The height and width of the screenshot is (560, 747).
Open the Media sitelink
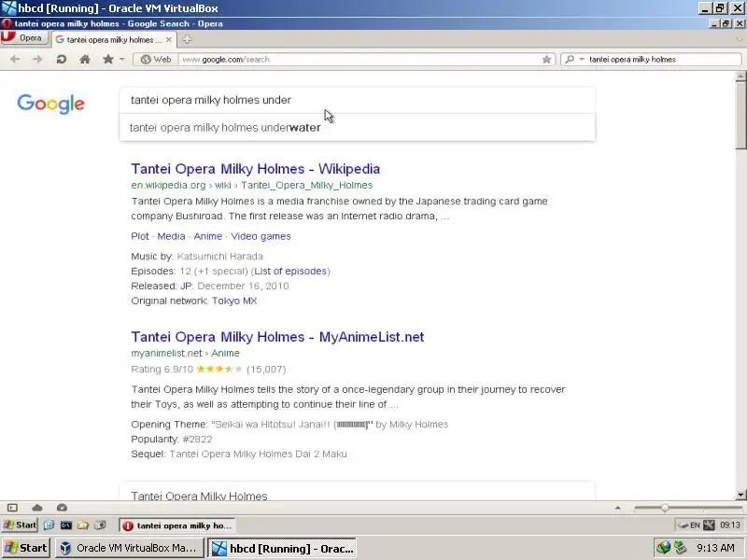click(171, 236)
